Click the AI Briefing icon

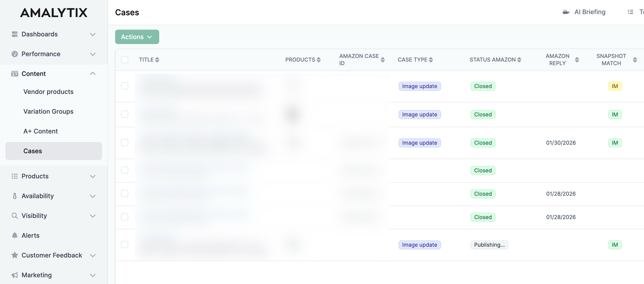(566, 12)
